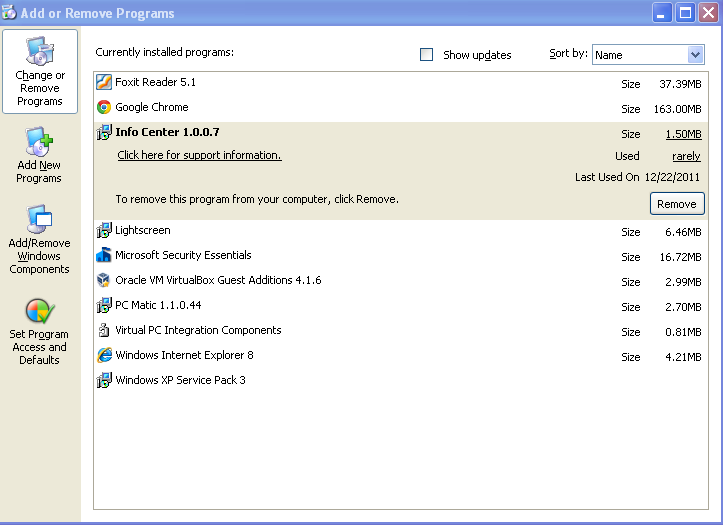Click the rarely used frequency link

pyautogui.click(x=686, y=157)
